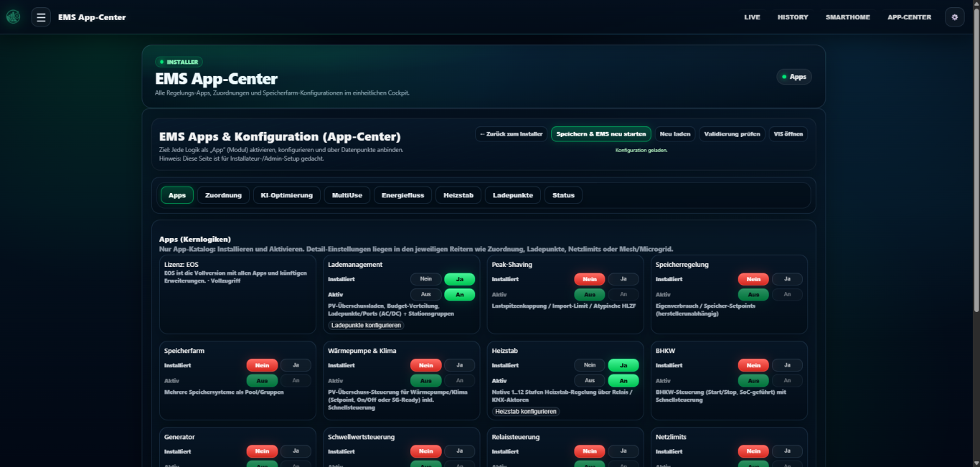Set Heizstab Aktiv to An
This screenshot has height=467, width=980.
pos(623,380)
